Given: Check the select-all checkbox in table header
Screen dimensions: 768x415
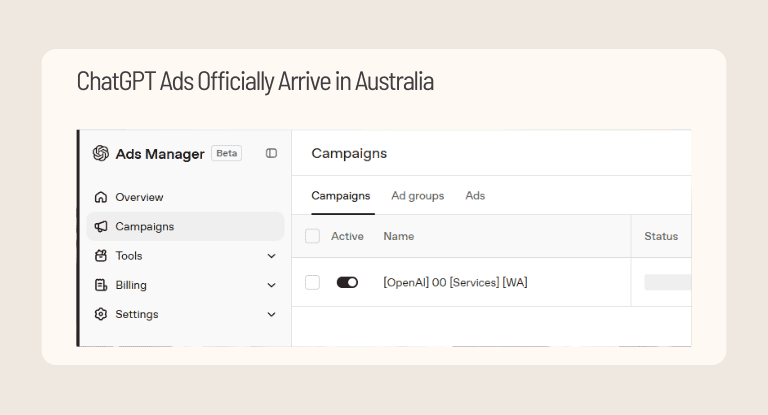Looking at the screenshot, I should (312, 236).
